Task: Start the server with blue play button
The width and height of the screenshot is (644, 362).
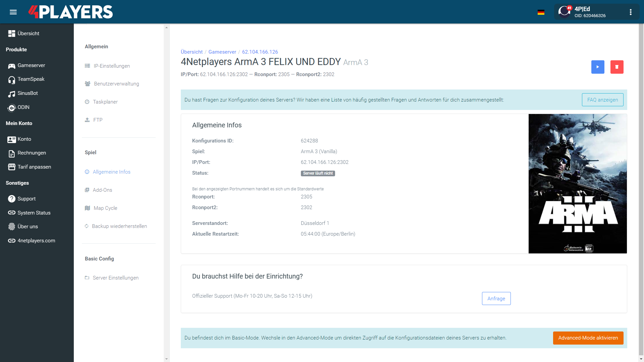Action: coord(598,67)
